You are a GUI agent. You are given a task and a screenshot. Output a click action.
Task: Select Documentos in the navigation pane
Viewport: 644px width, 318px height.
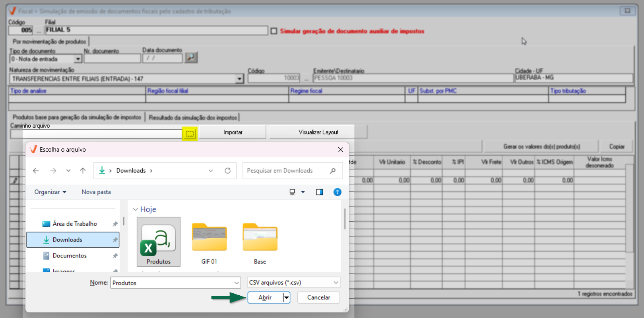pos(70,256)
